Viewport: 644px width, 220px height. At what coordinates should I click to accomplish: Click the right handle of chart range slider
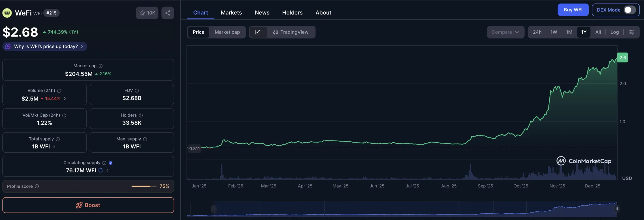pyautogui.click(x=616, y=209)
